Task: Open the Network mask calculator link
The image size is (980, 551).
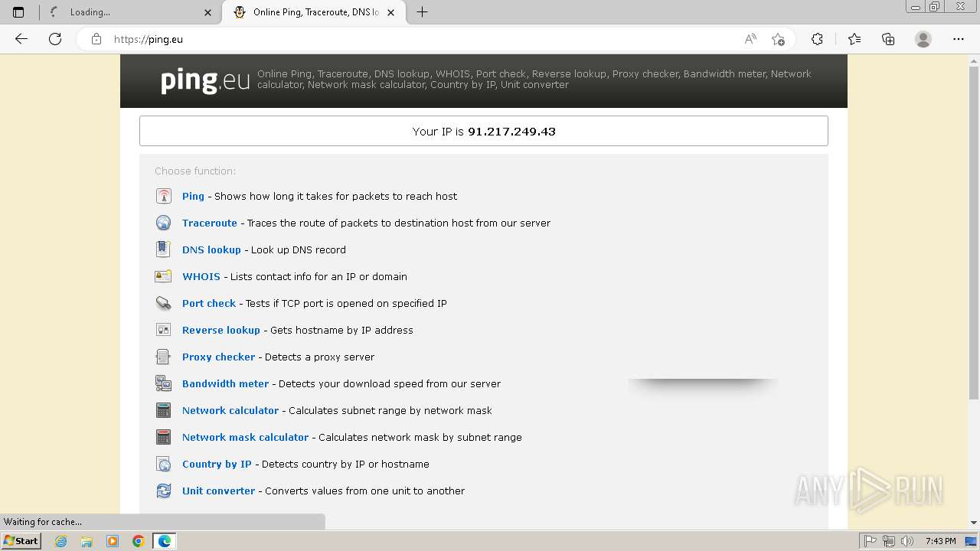Action: (x=245, y=437)
